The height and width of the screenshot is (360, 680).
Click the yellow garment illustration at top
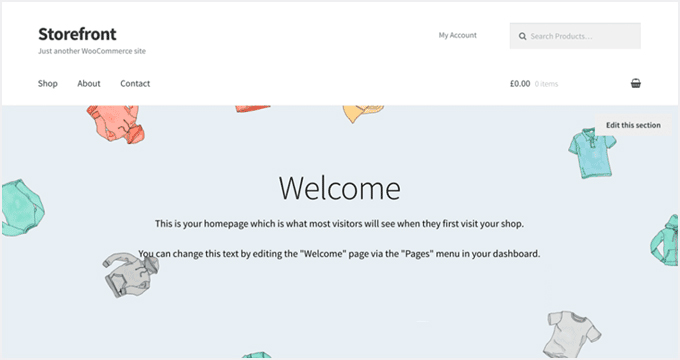(363, 114)
